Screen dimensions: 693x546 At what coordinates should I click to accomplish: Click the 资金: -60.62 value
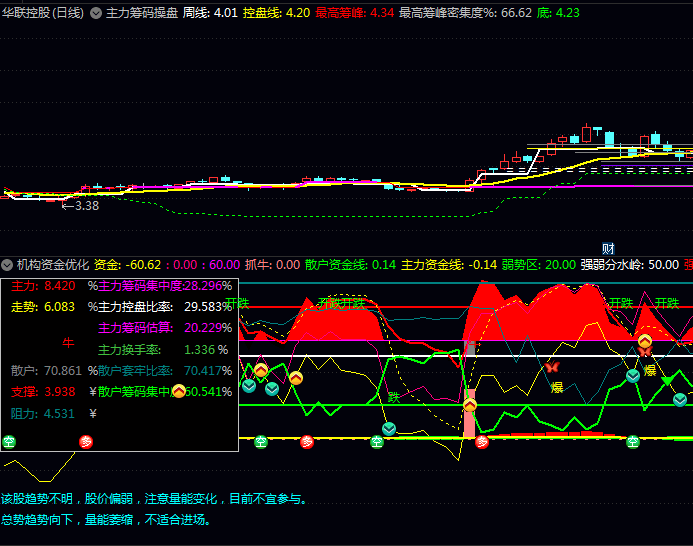127,265
